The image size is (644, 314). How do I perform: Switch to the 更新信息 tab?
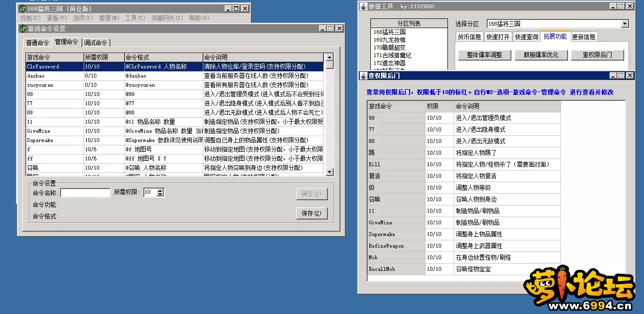point(584,37)
